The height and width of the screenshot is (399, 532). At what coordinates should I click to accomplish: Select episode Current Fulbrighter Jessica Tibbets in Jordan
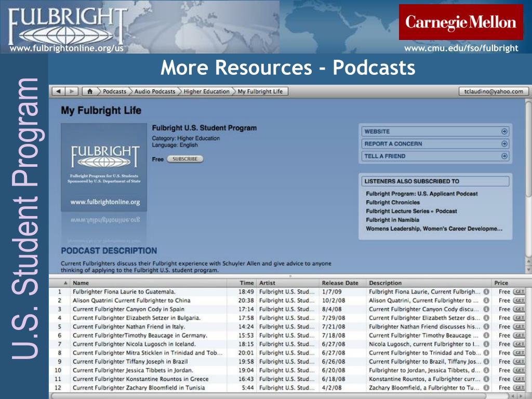(132, 370)
